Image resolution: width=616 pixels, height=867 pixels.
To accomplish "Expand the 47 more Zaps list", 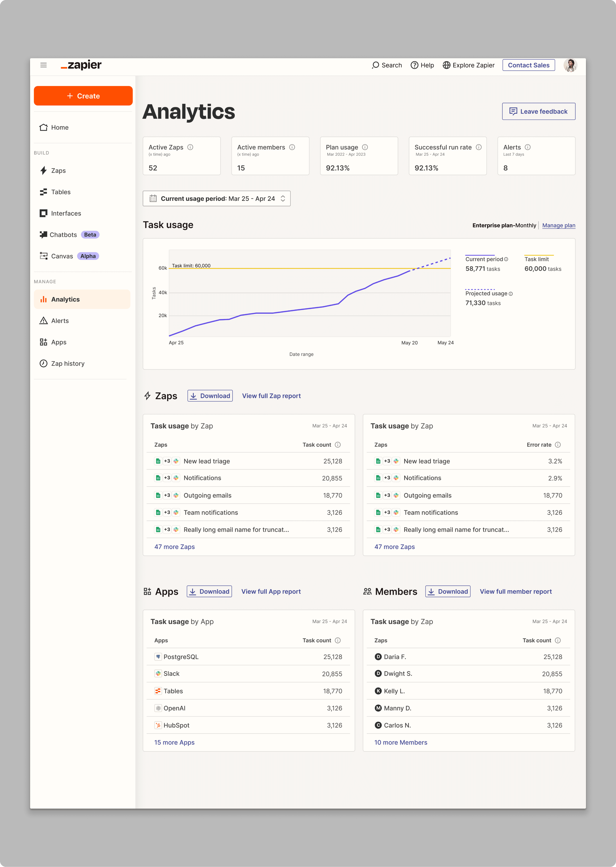I will [174, 547].
